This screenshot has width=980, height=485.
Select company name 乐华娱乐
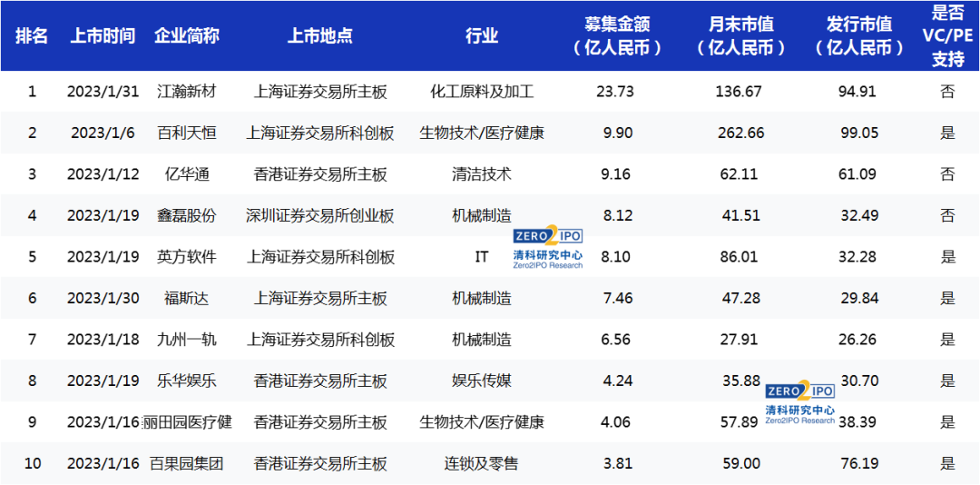[x=187, y=381]
